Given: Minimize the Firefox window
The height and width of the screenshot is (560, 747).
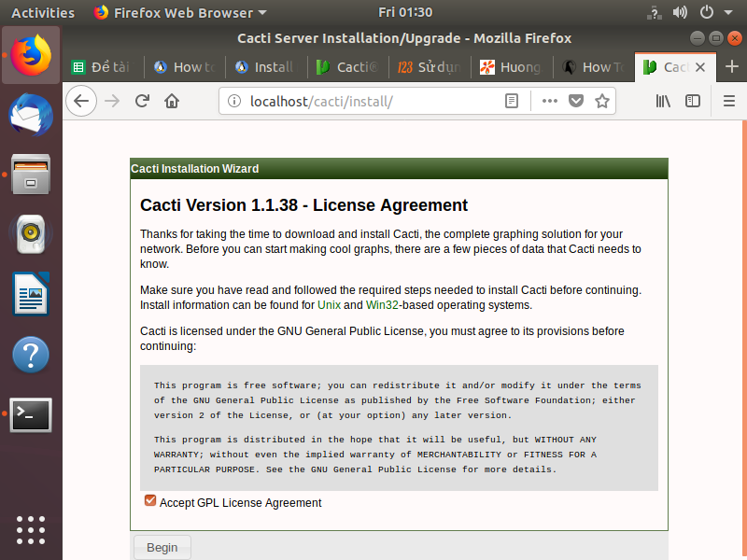Looking at the screenshot, I should (697, 38).
